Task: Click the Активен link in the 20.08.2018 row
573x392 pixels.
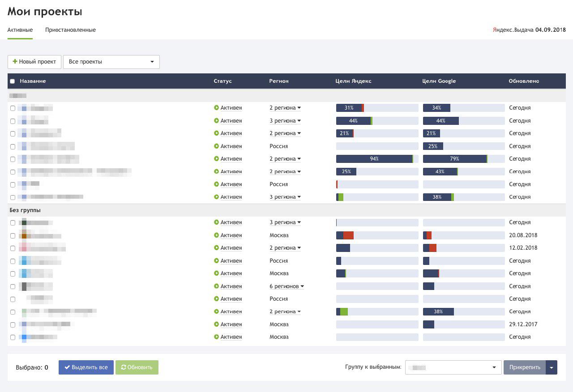Action: (x=231, y=235)
